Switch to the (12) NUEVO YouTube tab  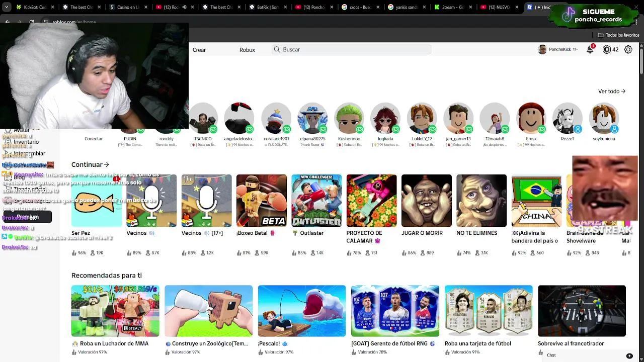click(500, 7)
